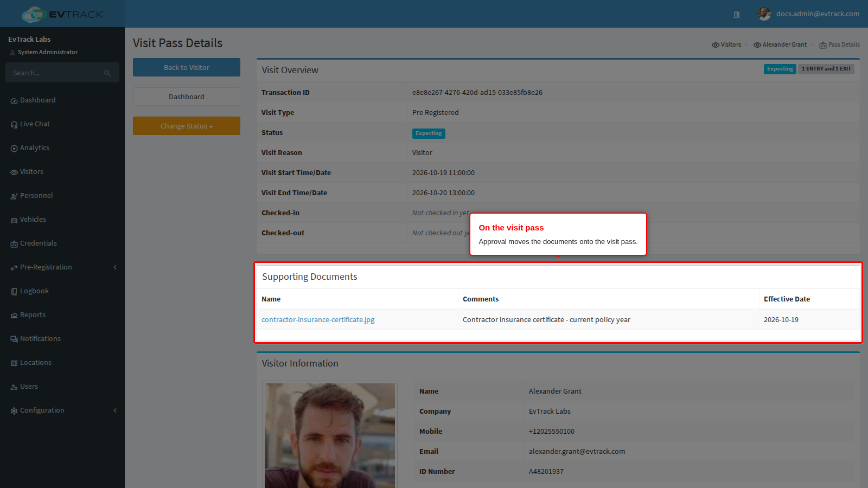
Task: Click the Visitors breadcrumb link
Action: [726, 45]
